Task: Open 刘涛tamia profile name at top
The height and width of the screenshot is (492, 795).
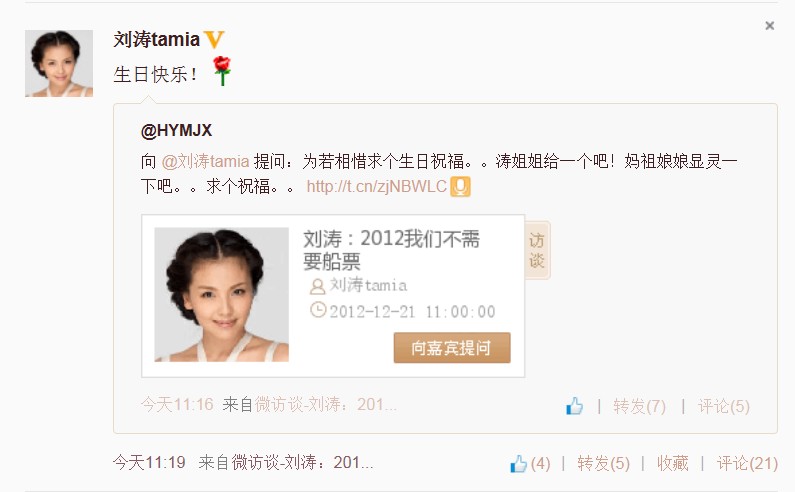Action: point(156,40)
